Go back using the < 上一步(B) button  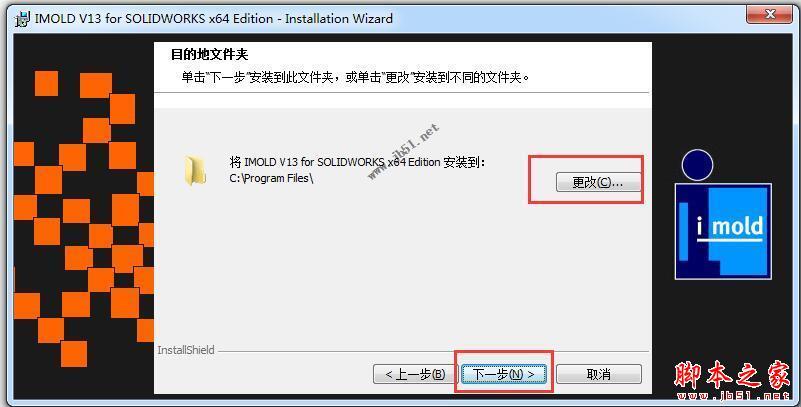point(415,374)
